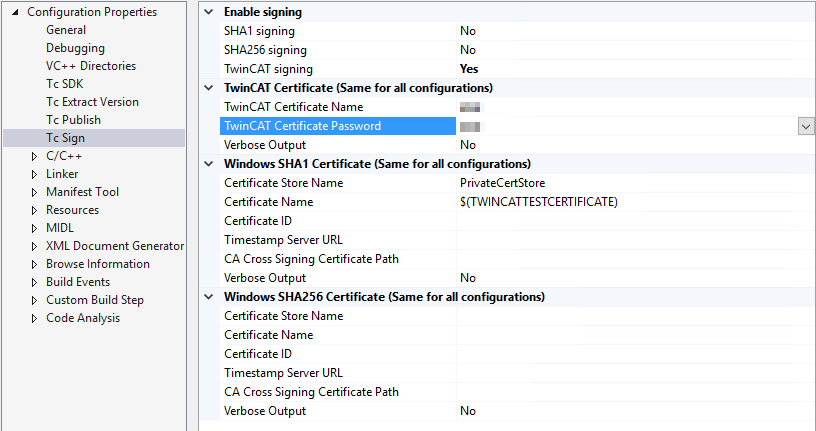Screen dimensions: 816x431
Task: Select Tc SDK in the tree
Action: (64, 84)
